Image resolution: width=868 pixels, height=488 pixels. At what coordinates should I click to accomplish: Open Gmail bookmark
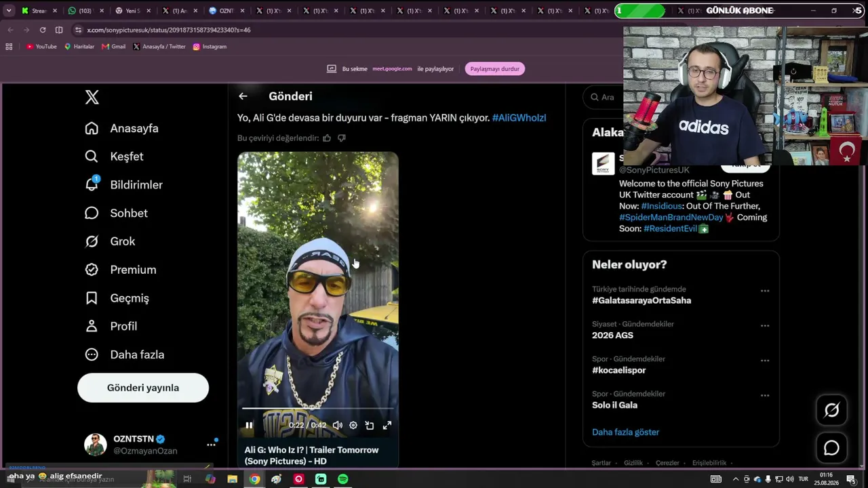tap(114, 47)
